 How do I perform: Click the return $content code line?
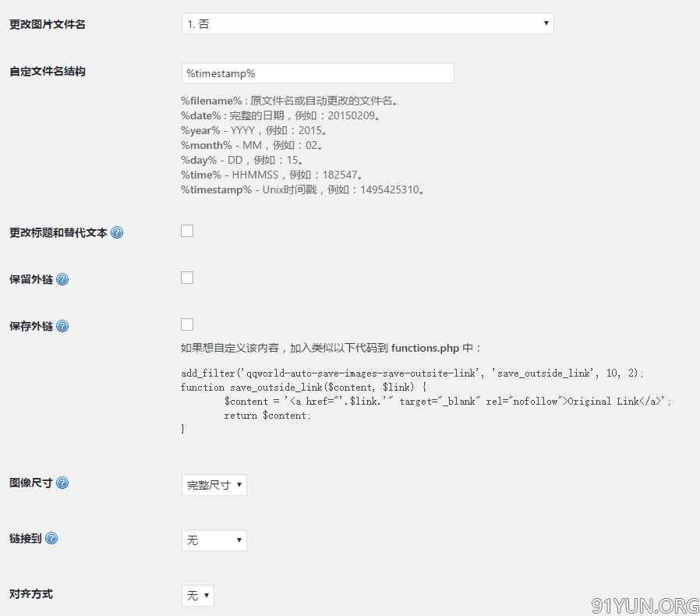[x=267, y=416]
